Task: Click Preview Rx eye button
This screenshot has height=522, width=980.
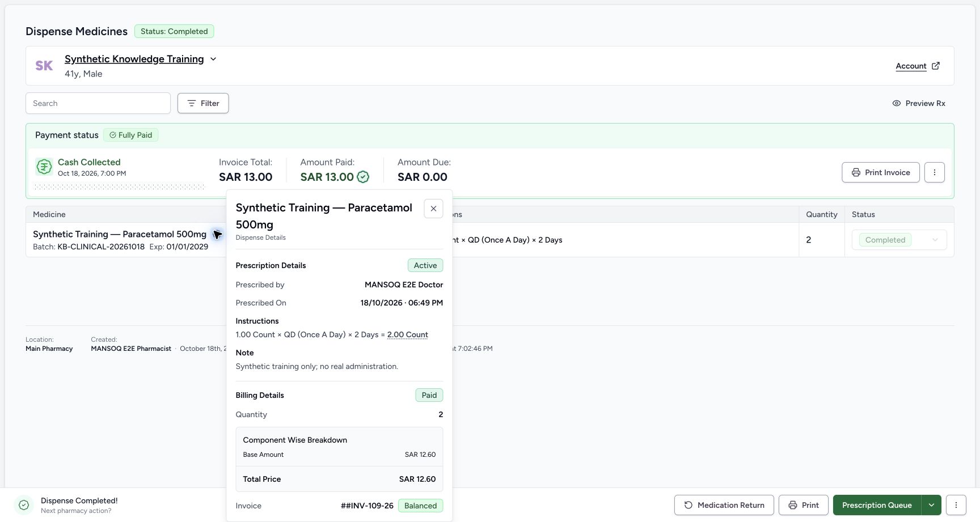Action: pos(919,103)
